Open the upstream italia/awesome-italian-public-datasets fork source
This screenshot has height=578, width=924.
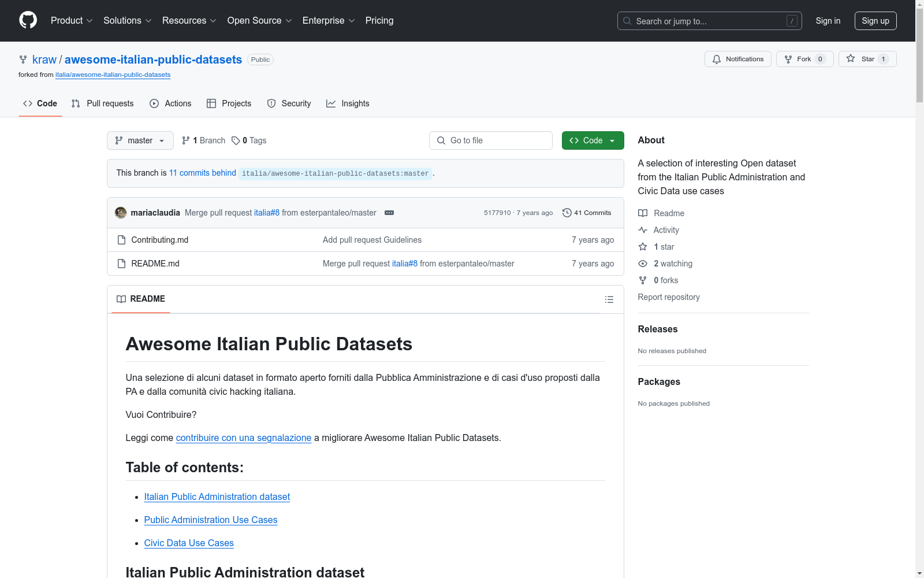(x=113, y=75)
